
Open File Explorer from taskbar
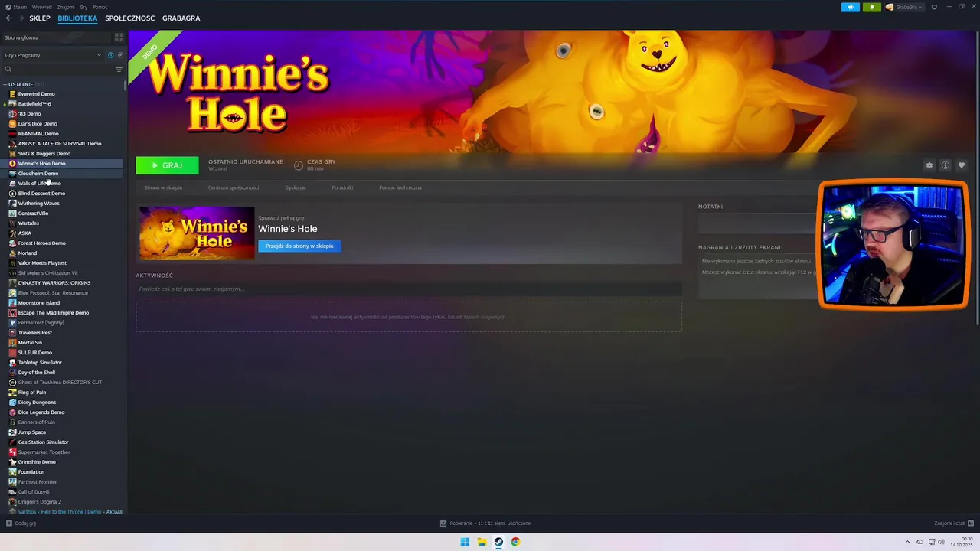click(x=482, y=542)
